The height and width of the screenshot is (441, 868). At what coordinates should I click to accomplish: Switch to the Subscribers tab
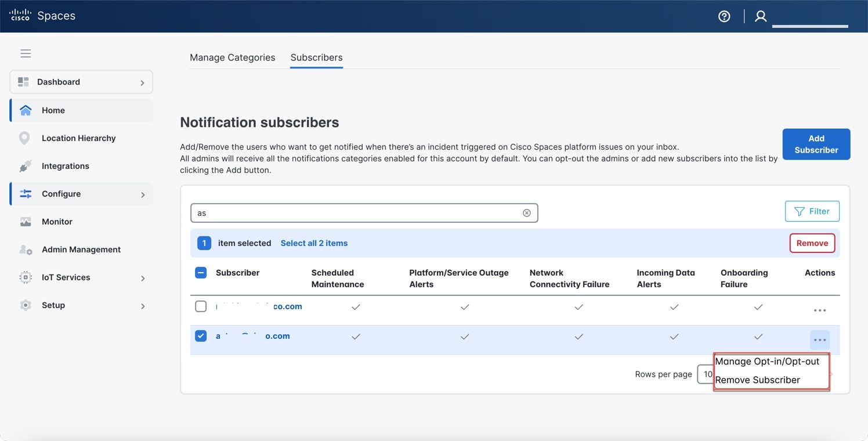(317, 57)
